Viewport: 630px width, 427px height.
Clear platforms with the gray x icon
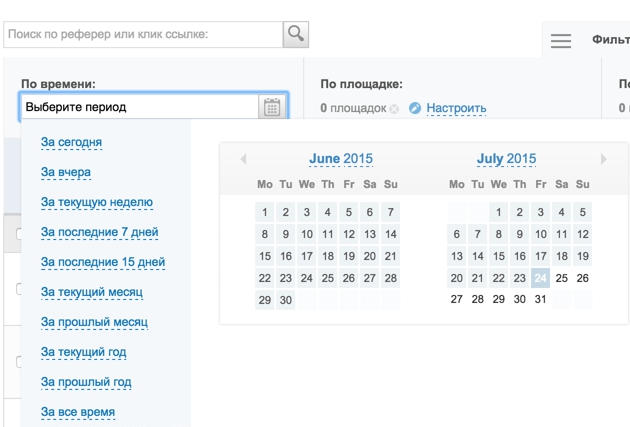[x=394, y=109]
